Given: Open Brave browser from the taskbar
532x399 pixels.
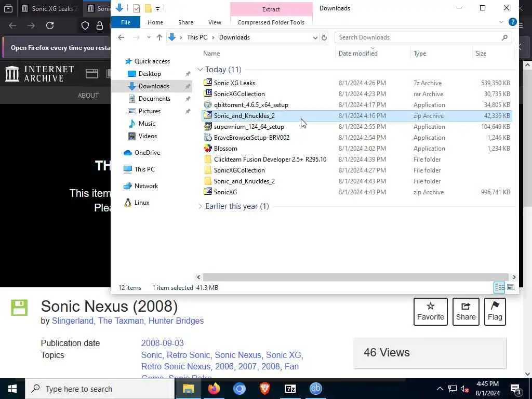Looking at the screenshot, I should (x=264, y=389).
